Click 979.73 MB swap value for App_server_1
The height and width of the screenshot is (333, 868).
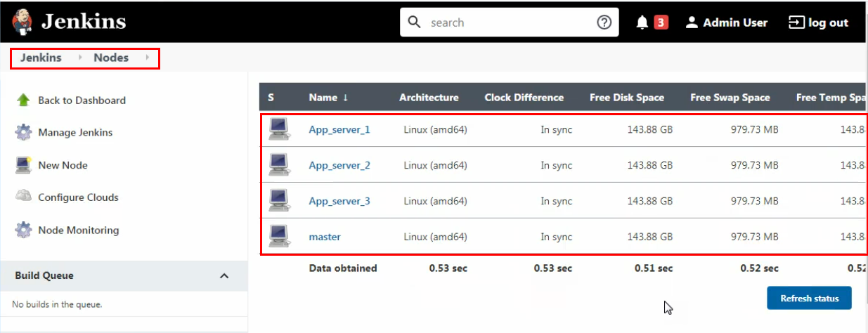click(x=754, y=130)
